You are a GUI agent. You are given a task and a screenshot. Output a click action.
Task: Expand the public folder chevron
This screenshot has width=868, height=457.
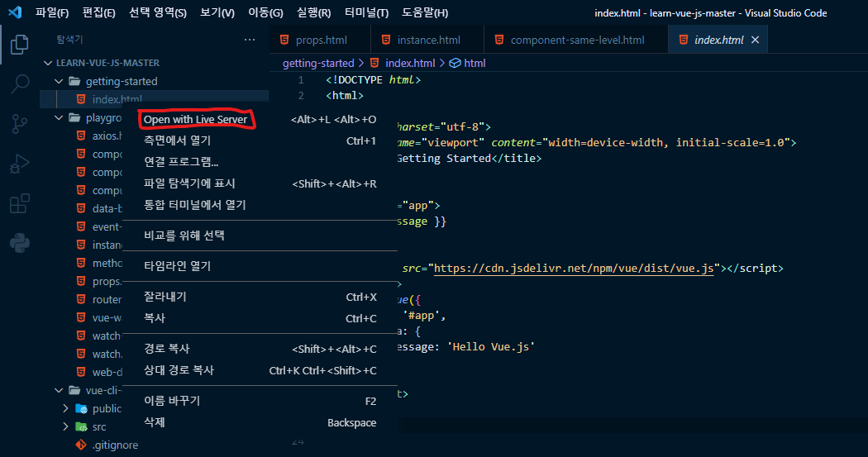pos(66,408)
